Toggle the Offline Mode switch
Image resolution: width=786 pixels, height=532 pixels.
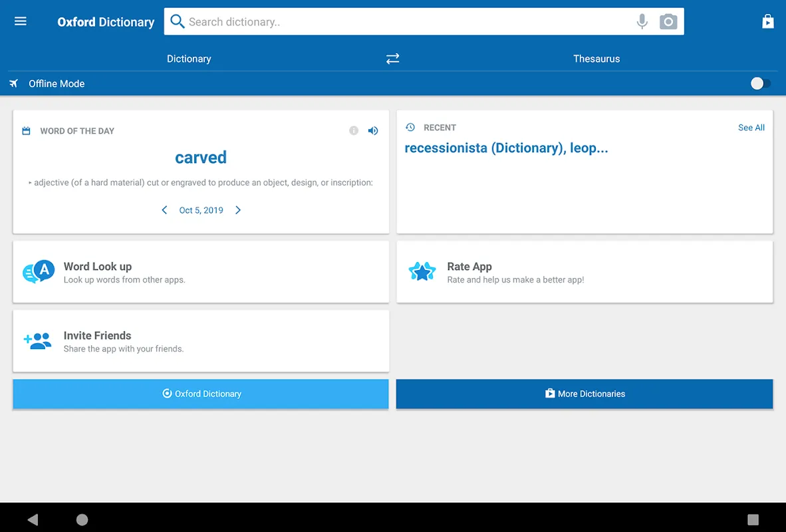(x=761, y=83)
